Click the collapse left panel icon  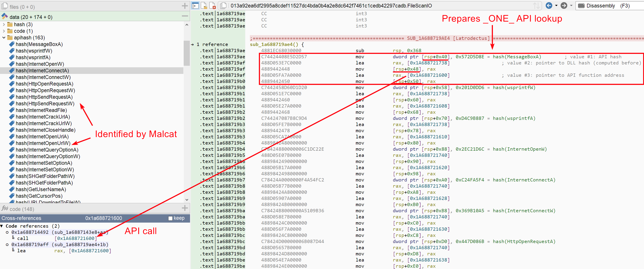[x=195, y=5]
